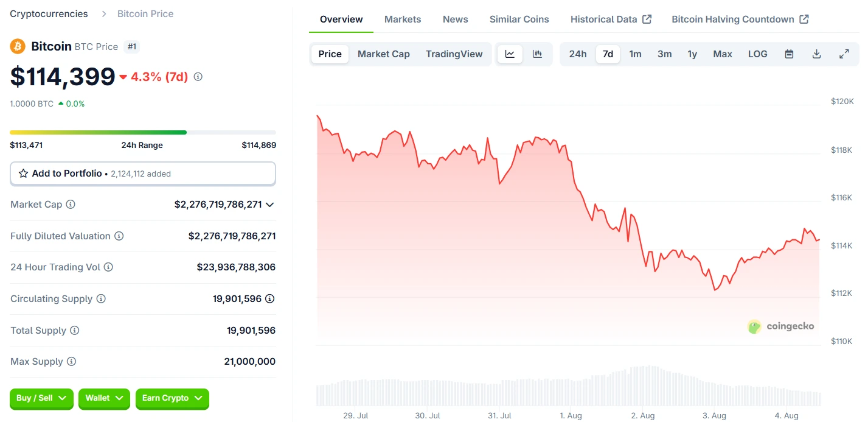868x422 pixels.
Task: Open Bitcoin Halving Countdown link
Action: point(740,19)
